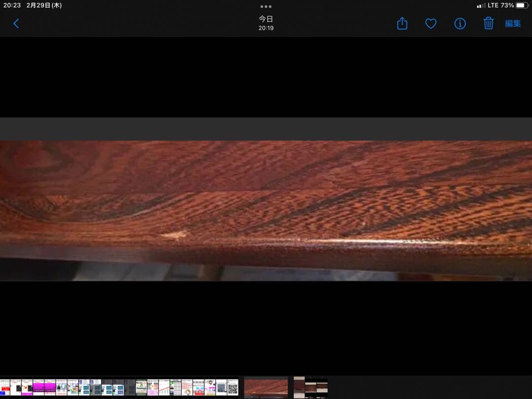Tap the back chevron to leave photo

[x=16, y=24]
